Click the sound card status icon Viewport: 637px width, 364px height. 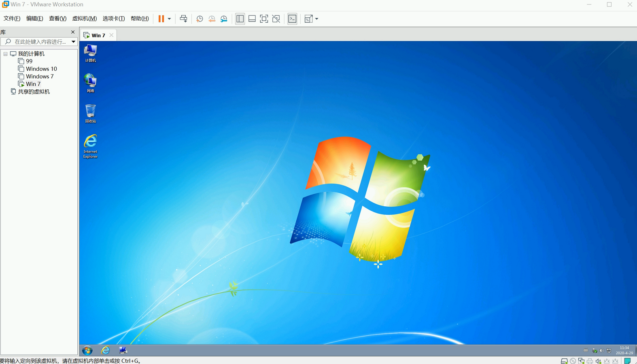pyautogui.click(x=598, y=361)
